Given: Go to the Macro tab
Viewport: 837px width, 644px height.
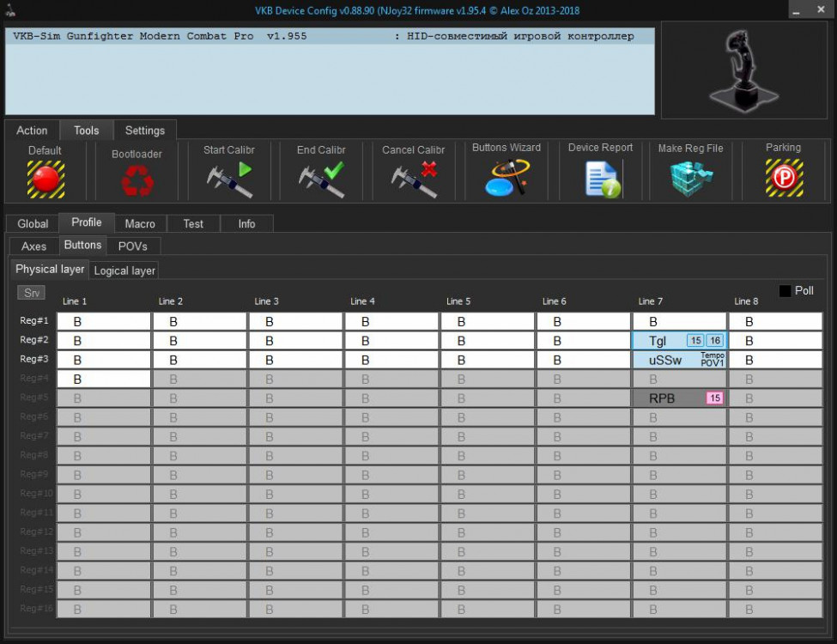Looking at the screenshot, I should pyautogui.click(x=140, y=224).
